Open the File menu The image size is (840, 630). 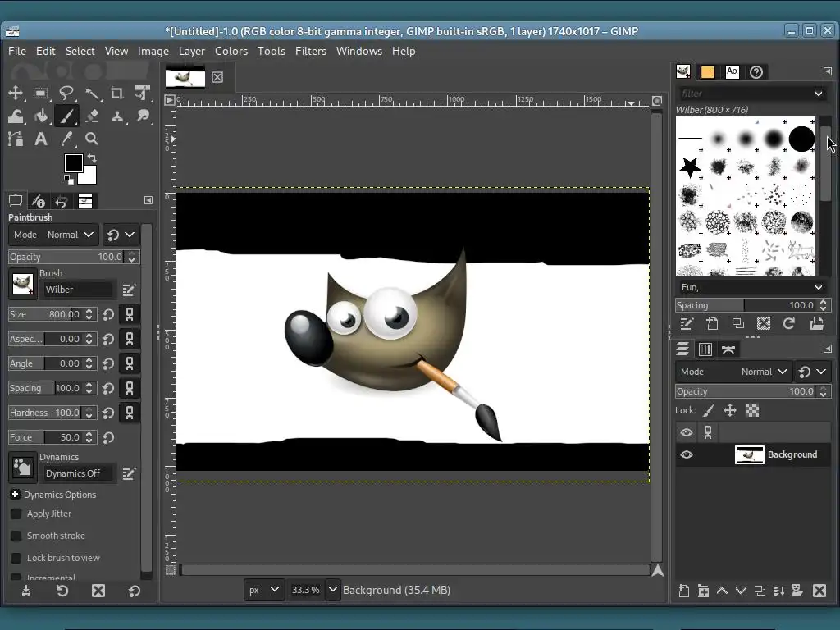(x=17, y=52)
